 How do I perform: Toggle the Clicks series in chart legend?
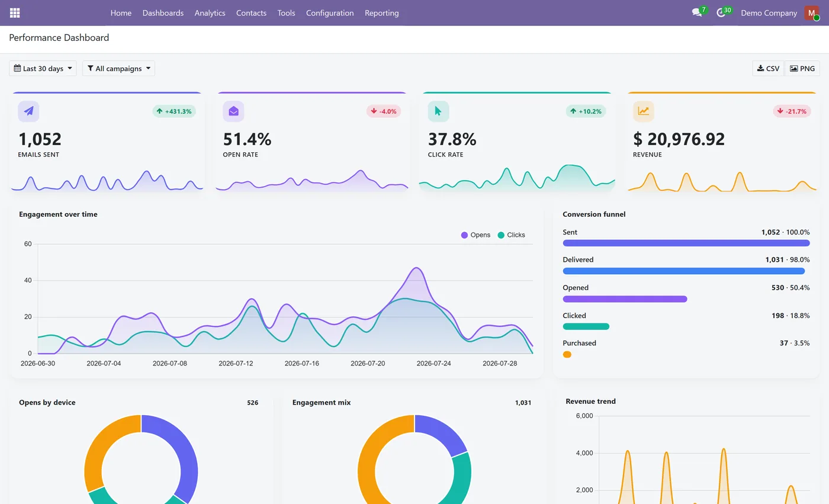512,235
